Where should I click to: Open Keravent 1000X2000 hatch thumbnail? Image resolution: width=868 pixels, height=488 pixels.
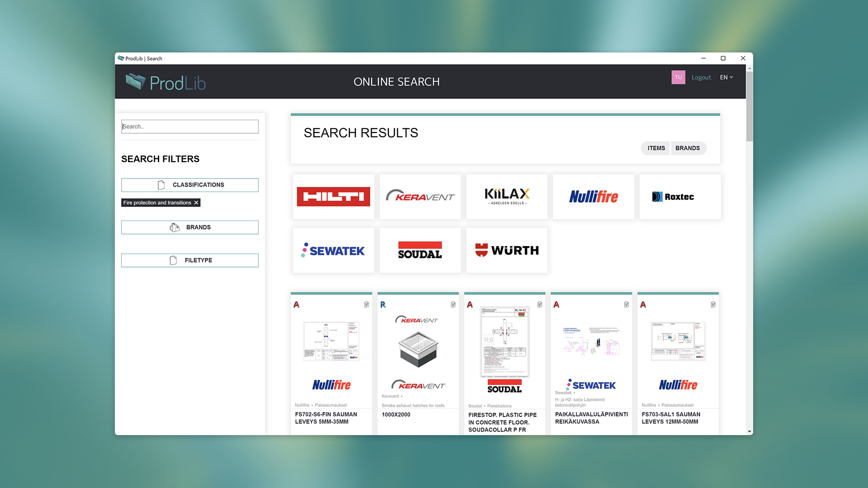[x=418, y=348]
